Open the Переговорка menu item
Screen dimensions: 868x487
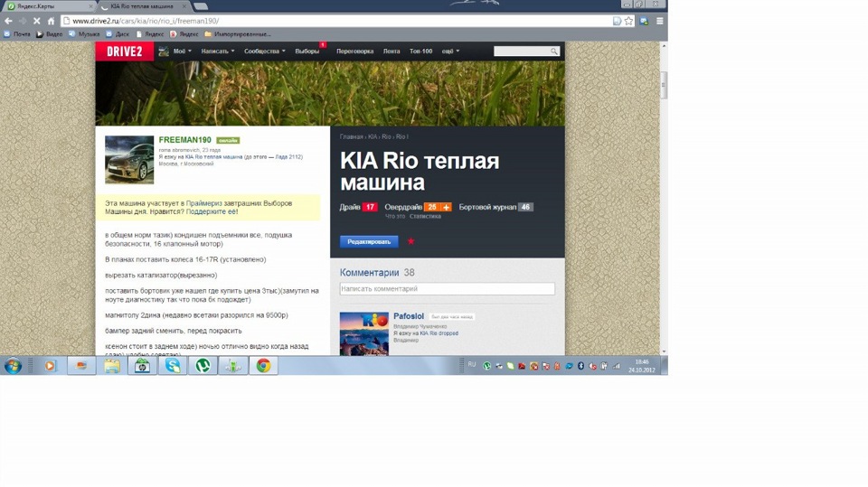(354, 51)
